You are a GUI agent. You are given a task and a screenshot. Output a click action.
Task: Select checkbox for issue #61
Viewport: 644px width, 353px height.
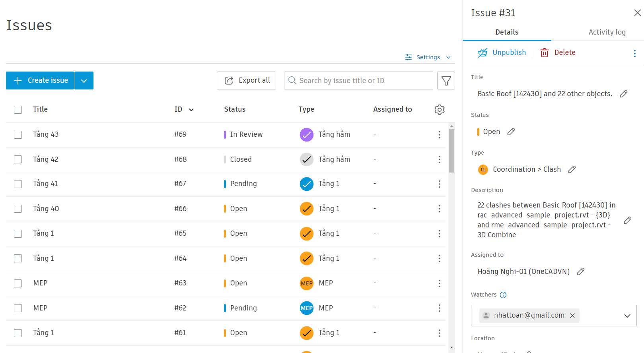tap(18, 333)
